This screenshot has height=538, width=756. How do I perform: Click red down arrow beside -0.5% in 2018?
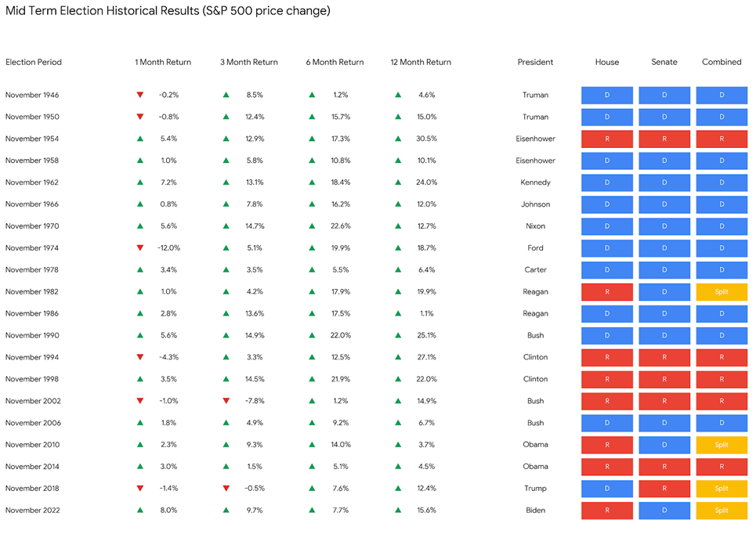(226, 489)
